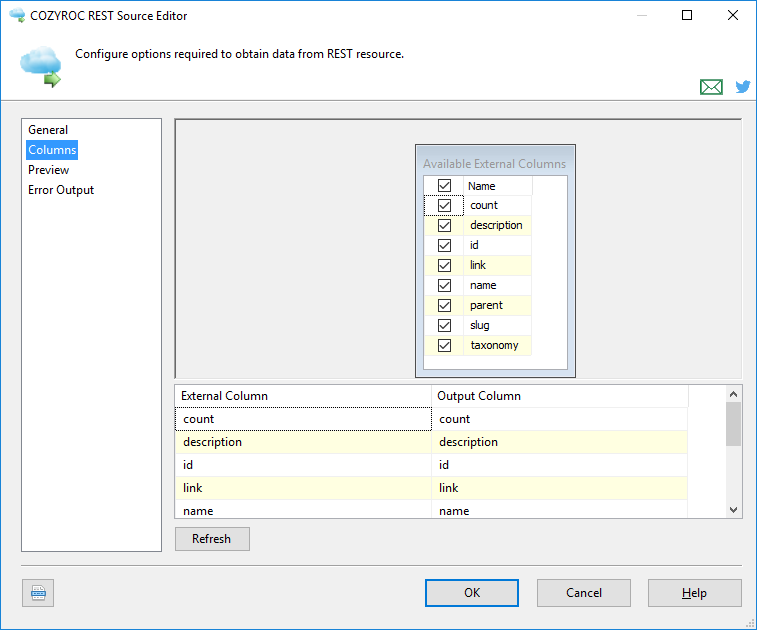Confirm with the OK button
The width and height of the screenshot is (757, 630).
472,593
